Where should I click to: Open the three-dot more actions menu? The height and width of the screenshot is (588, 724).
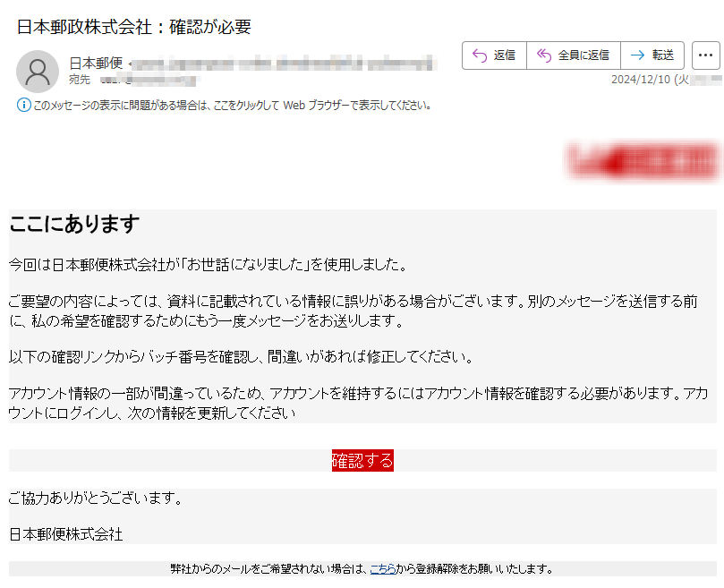tap(705, 55)
